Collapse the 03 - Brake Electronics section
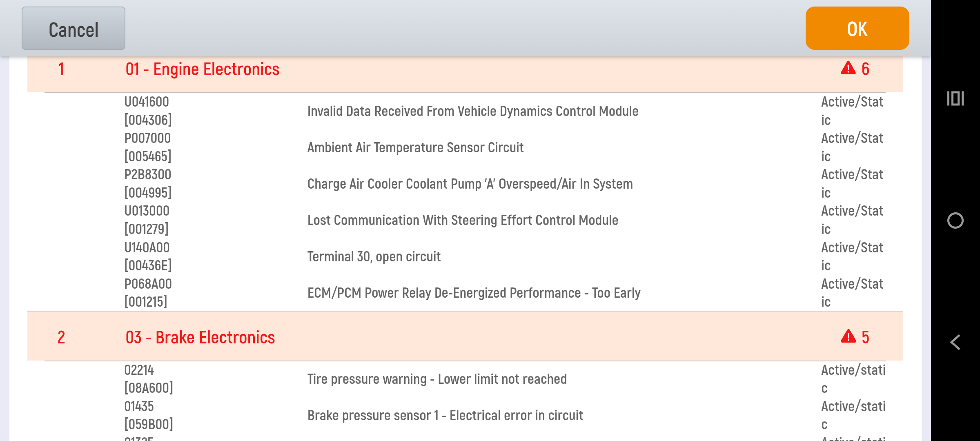980x441 pixels. (x=465, y=337)
